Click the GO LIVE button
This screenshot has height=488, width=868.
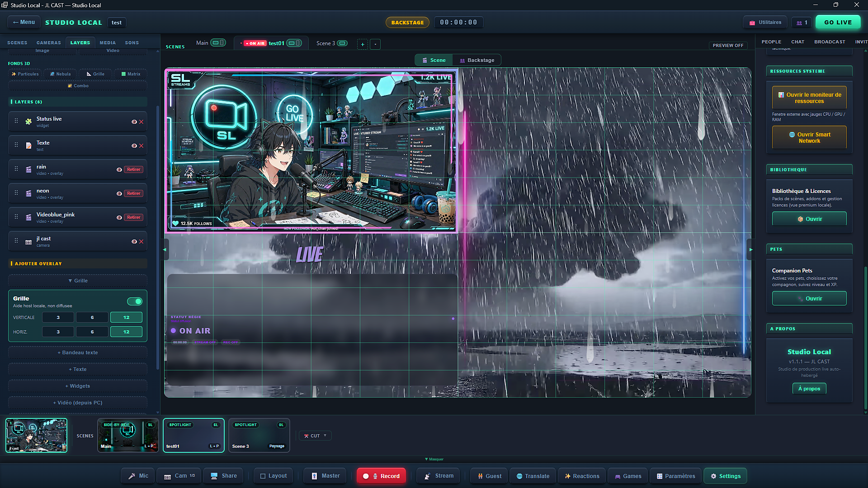[x=838, y=22]
